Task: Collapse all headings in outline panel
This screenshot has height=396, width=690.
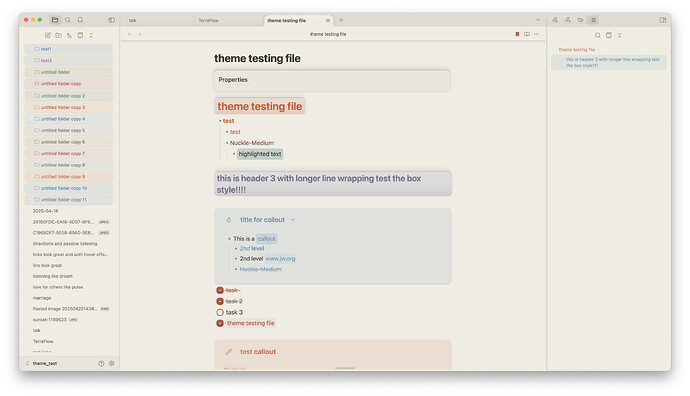Action: coord(620,35)
